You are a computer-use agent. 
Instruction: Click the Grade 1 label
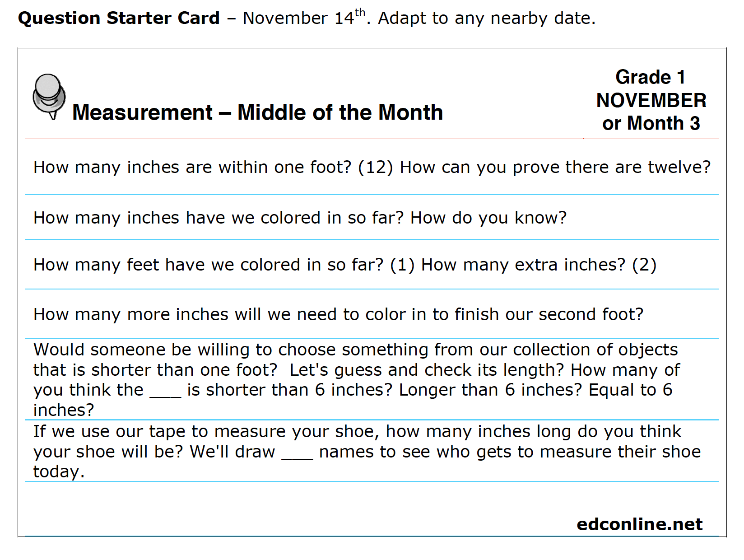click(651, 77)
